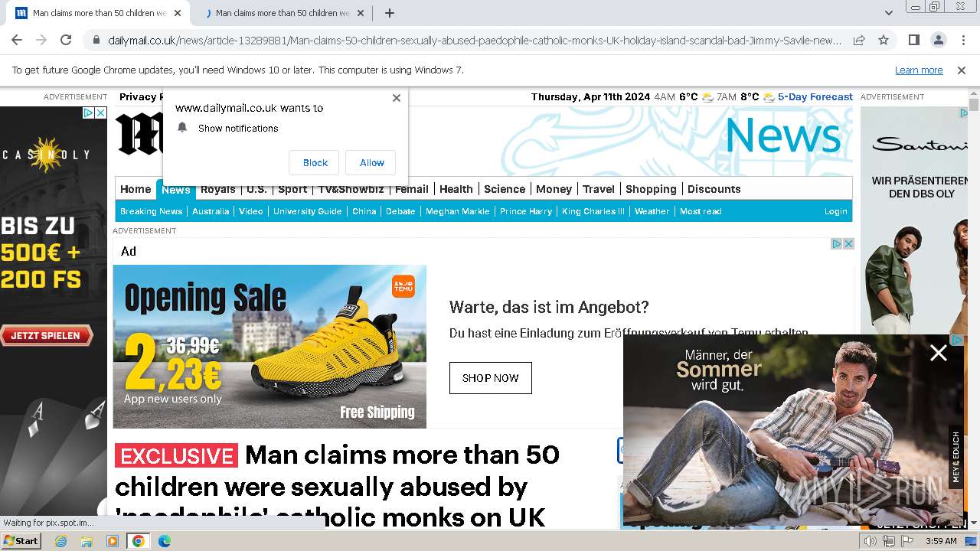Screen dimensions: 980x551
Task: Close the second loading tab
Action: coord(361,13)
